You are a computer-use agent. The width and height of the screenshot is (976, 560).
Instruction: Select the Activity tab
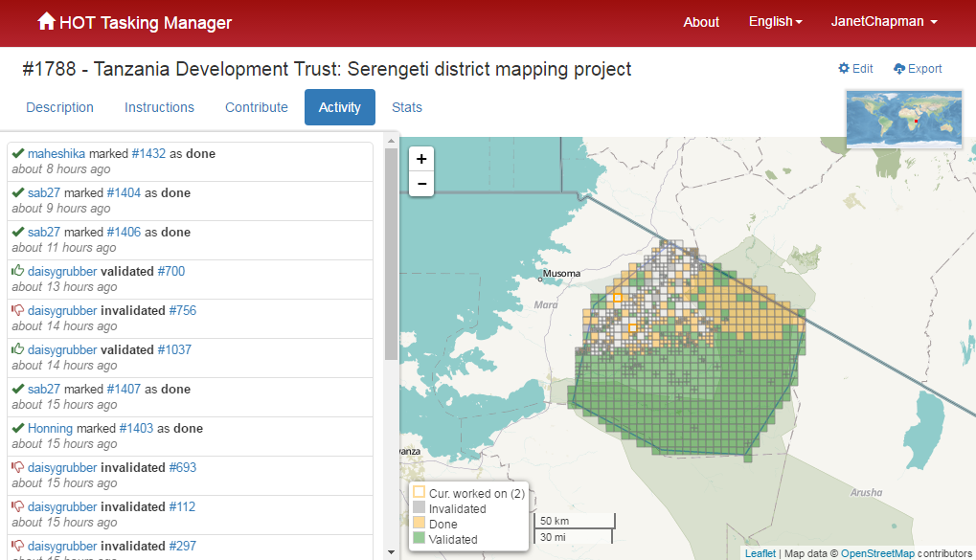click(x=340, y=107)
